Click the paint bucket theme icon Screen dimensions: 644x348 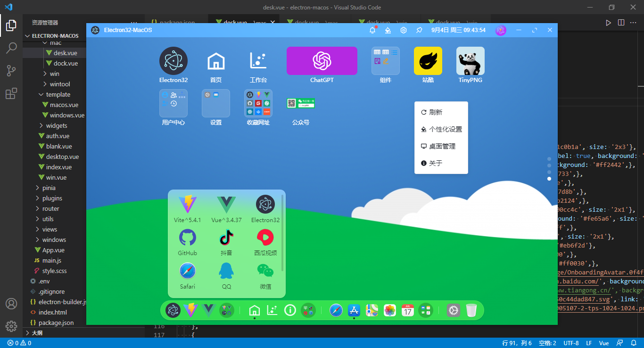point(388,30)
